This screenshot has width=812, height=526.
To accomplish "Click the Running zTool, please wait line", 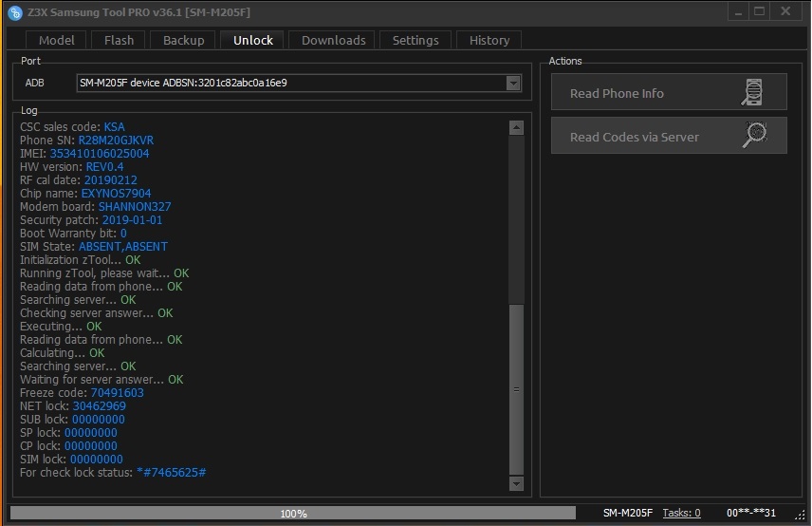I will pyautogui.click(x=104, y=273).
